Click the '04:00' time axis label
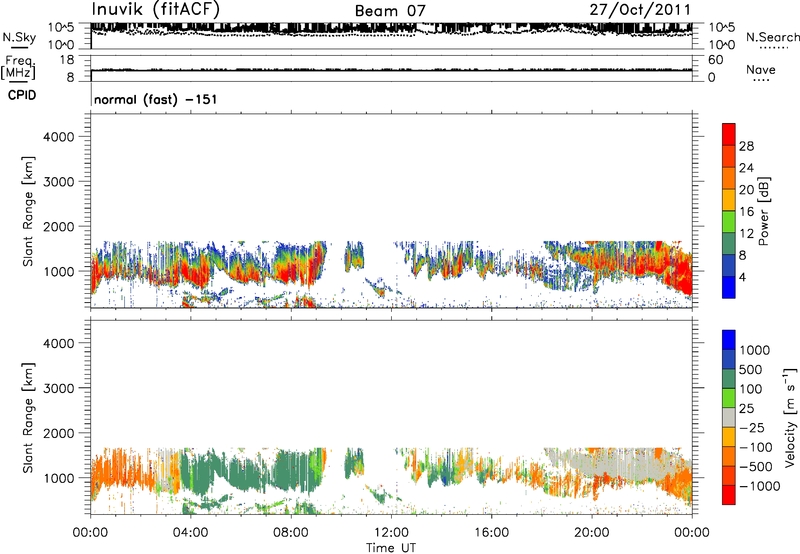 [191, 533]
